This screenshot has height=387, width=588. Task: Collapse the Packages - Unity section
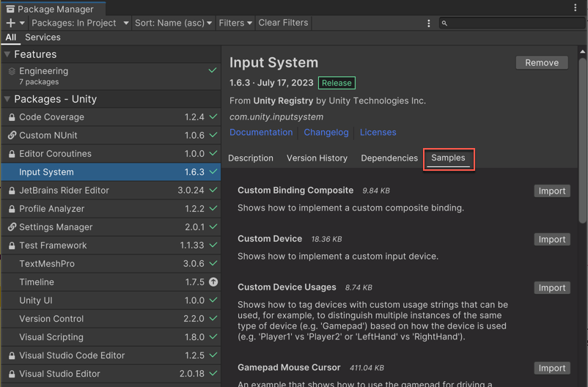(7, 99)
